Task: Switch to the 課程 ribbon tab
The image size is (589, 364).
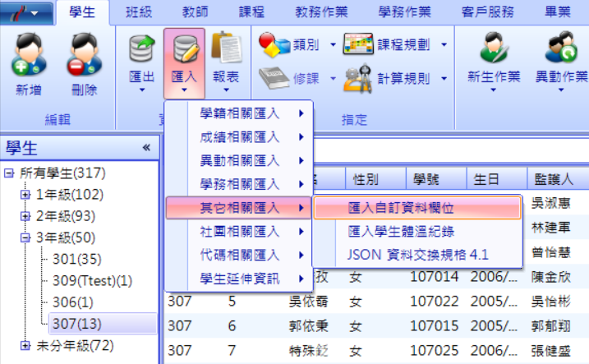Action: [251, 12]
